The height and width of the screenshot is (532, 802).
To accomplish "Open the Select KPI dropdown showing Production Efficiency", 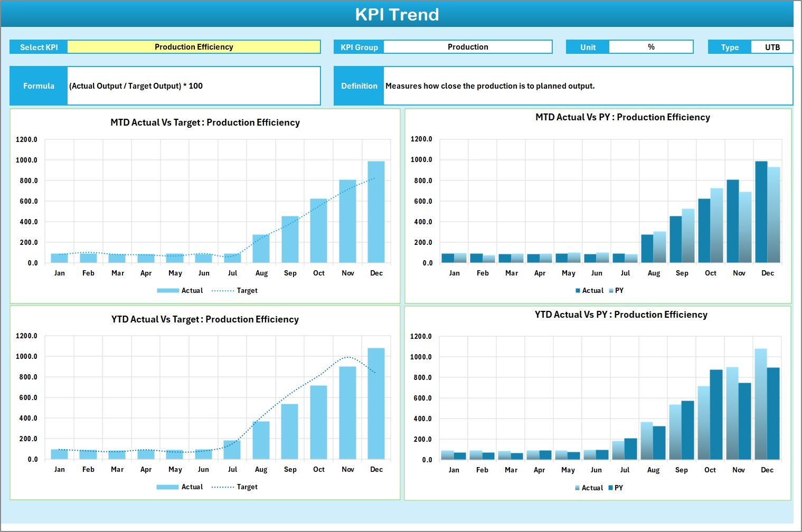I will coord(195,46).
